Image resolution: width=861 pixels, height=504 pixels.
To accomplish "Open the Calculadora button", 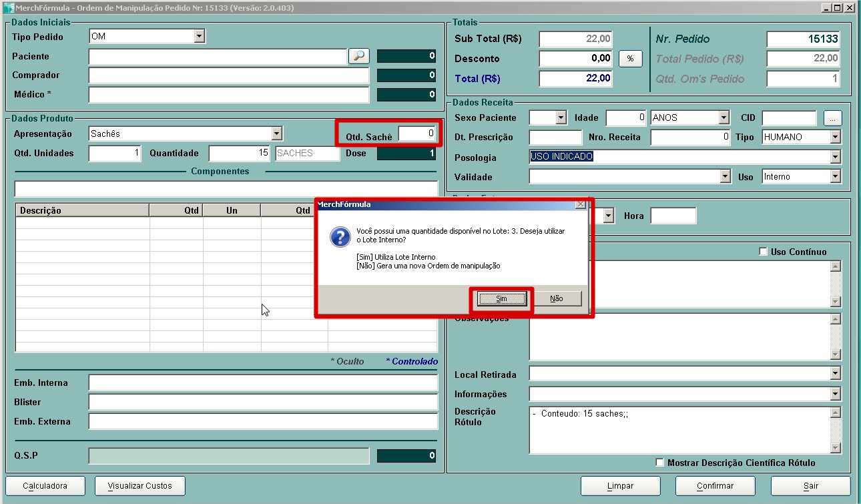I will [x=45, y=486].
